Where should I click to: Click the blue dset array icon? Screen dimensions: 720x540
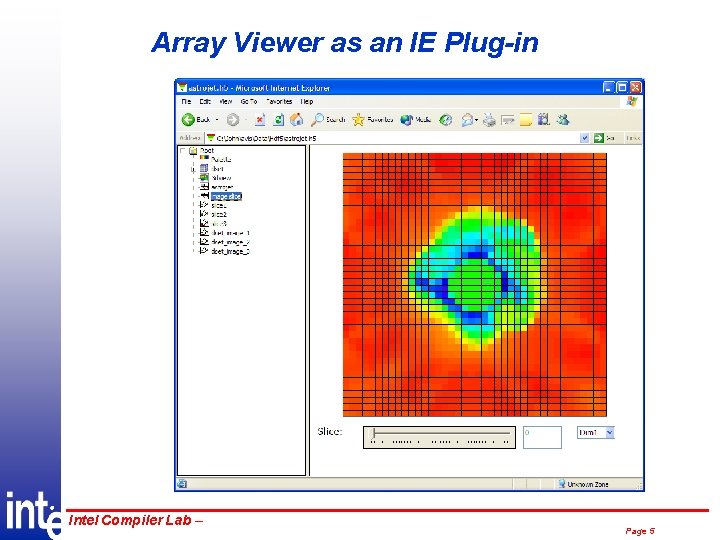coord(204,169)
